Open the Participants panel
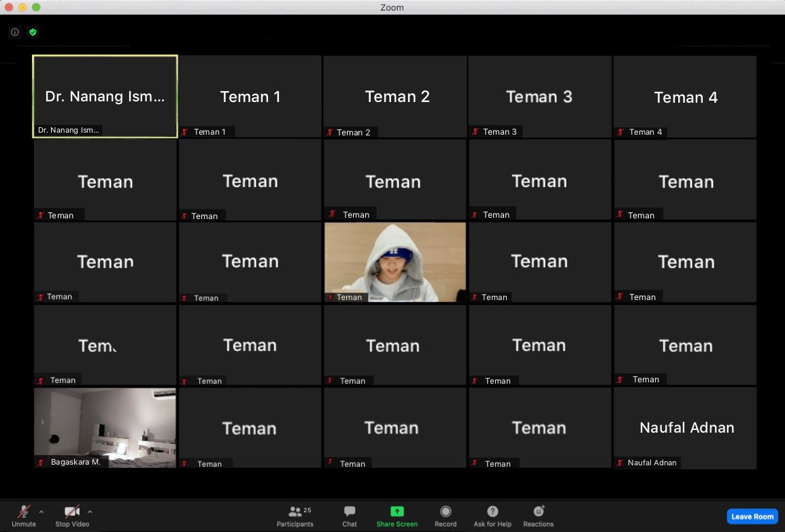The width and height of the screenshot is (785, 532). [295, 516]
